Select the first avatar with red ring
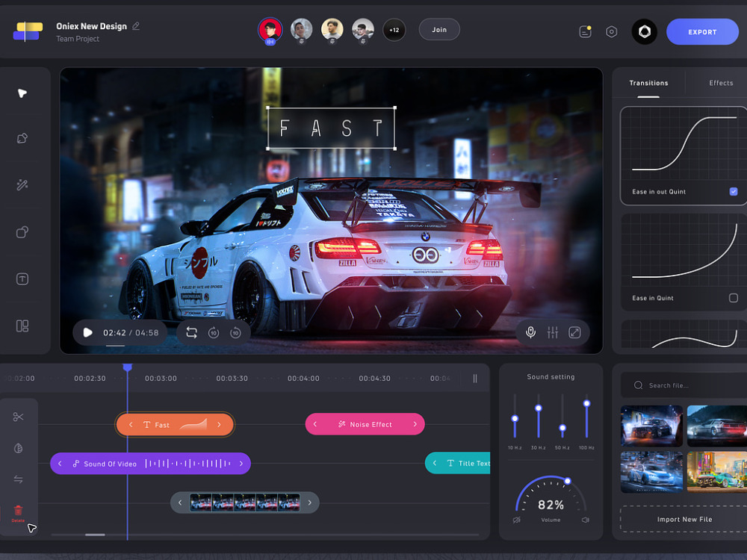The image size is (747, 560). [x=270, y=30]
